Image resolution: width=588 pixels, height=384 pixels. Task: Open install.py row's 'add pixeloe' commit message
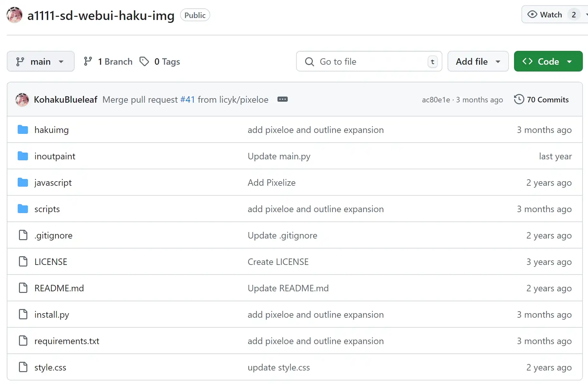click(316, 314)
